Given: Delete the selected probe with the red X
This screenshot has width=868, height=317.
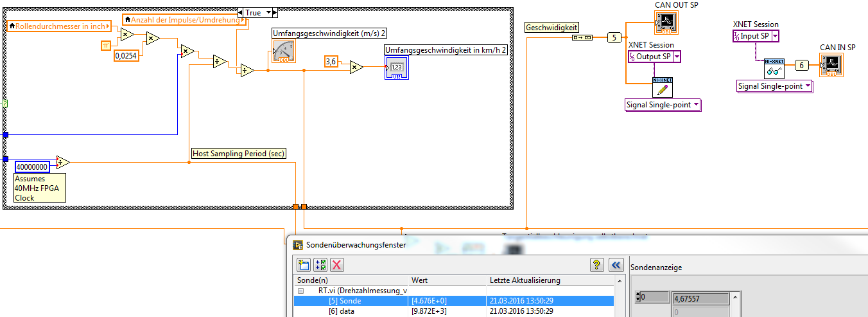Looking at the screenshot, I should [336, 264].
